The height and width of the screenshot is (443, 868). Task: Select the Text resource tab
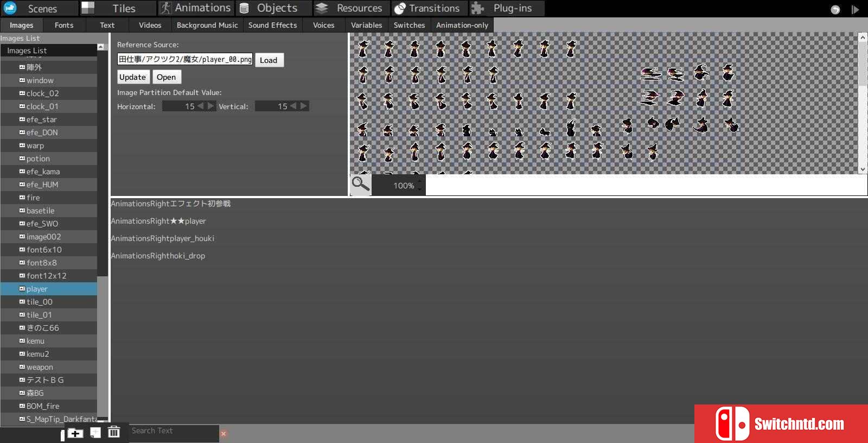[x=107, y=25]
